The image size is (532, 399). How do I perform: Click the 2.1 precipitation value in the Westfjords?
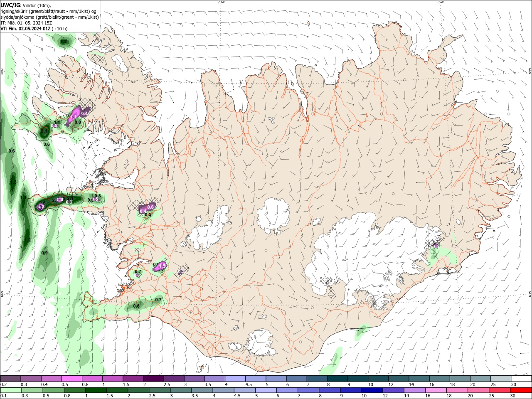[44, 131]
